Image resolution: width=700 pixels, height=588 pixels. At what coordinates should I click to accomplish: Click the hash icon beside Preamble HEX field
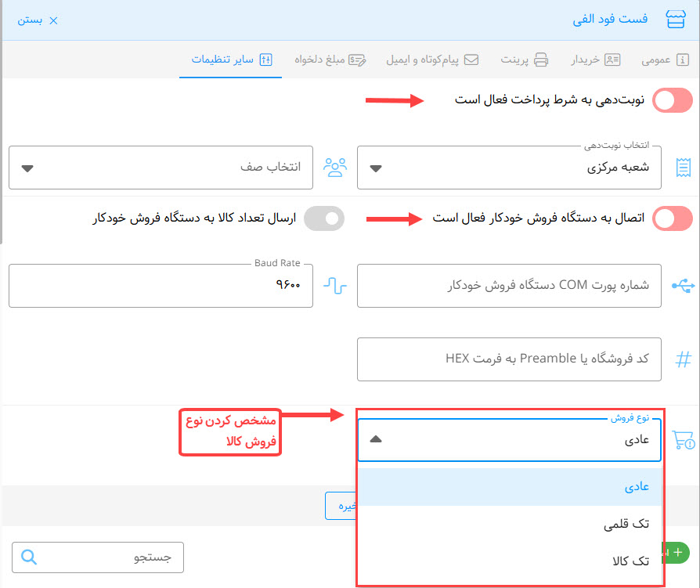(683, 359)
